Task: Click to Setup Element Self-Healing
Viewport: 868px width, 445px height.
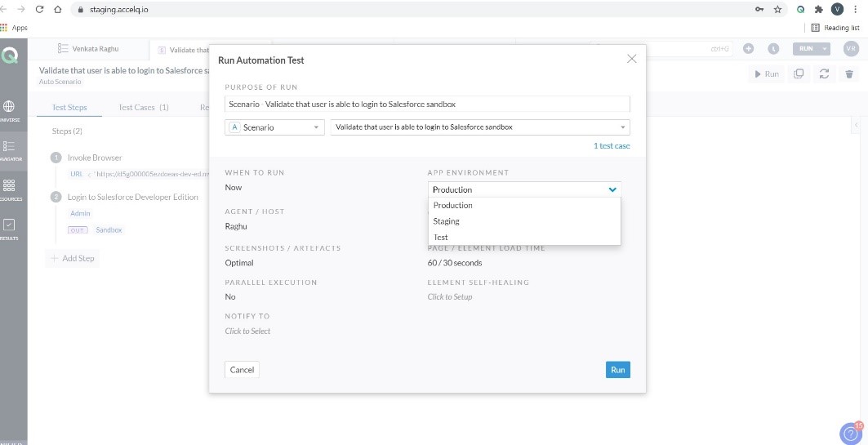Action: [x=449, y=296]
